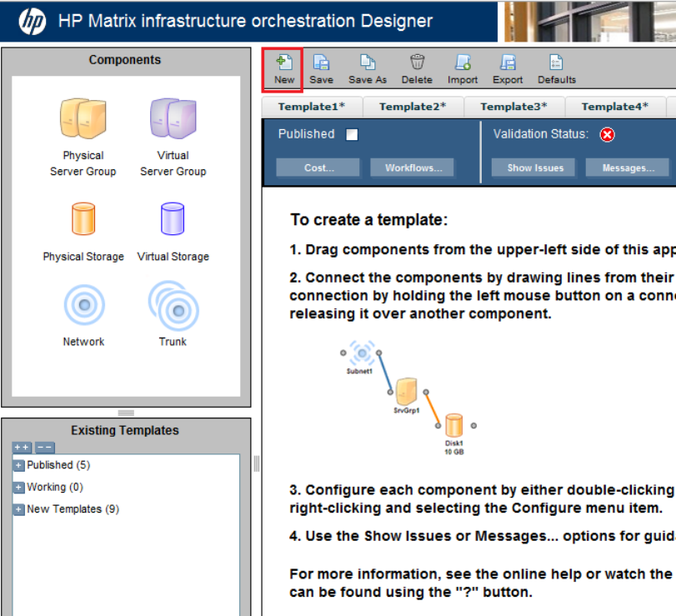Open the Workflows dialog button
This screenshot has width=676, height=616.
(413, 168)
